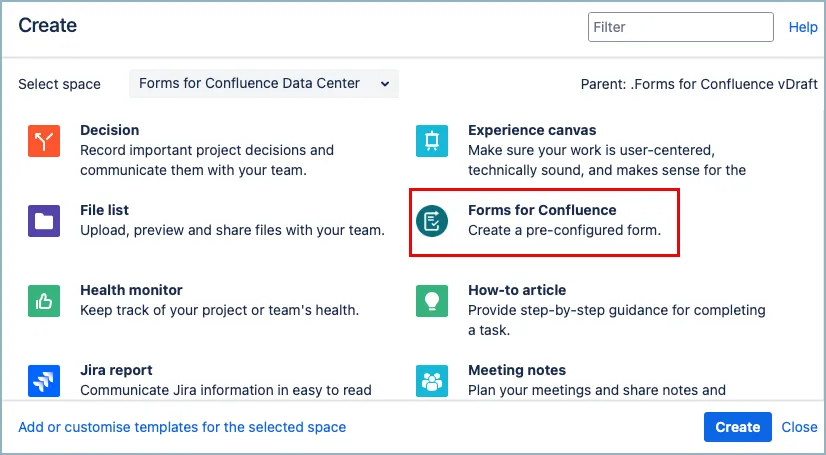This screenshot has width=826, height=455.
Task: Select the Jira report icon
Action: (x=44, y=381)
